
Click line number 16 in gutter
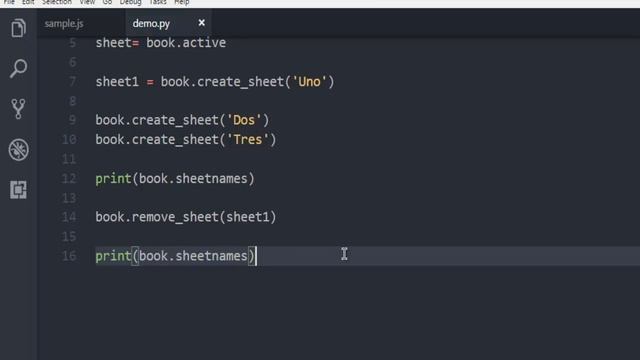click(69, 256)
